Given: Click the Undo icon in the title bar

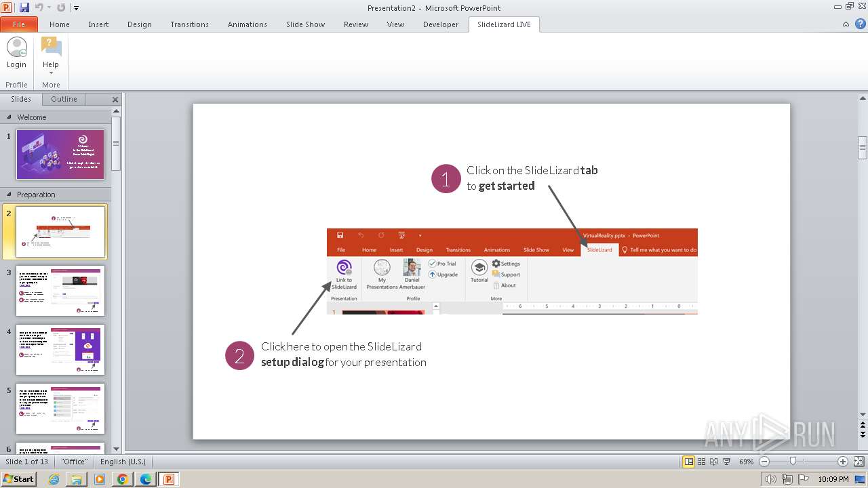Looking at the screenshot, I should 39,7.
